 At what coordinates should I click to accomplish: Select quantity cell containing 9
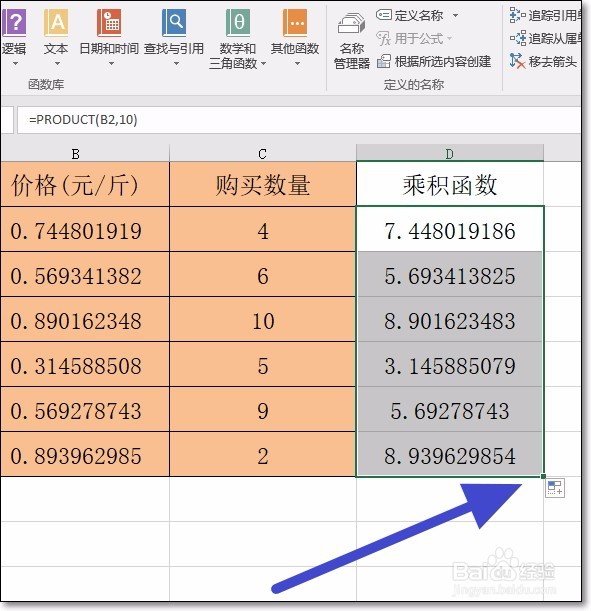tap(263, 409)
